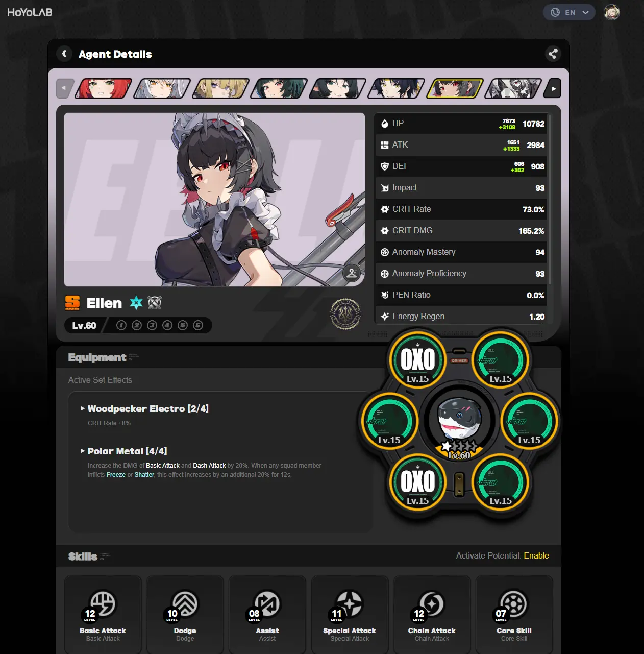Click the DRIVER label on the disc wheel
The image size is (644, 654).
click(459, 360)
